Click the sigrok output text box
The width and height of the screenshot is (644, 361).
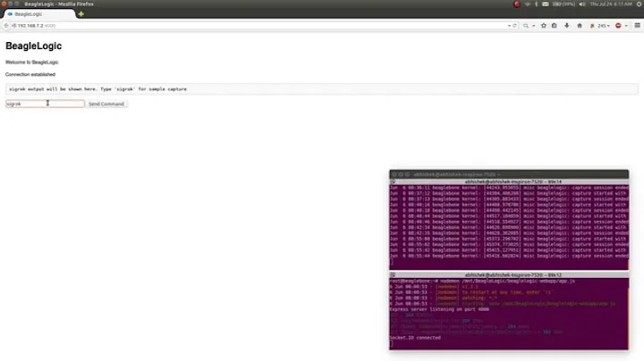pos(322,89)
